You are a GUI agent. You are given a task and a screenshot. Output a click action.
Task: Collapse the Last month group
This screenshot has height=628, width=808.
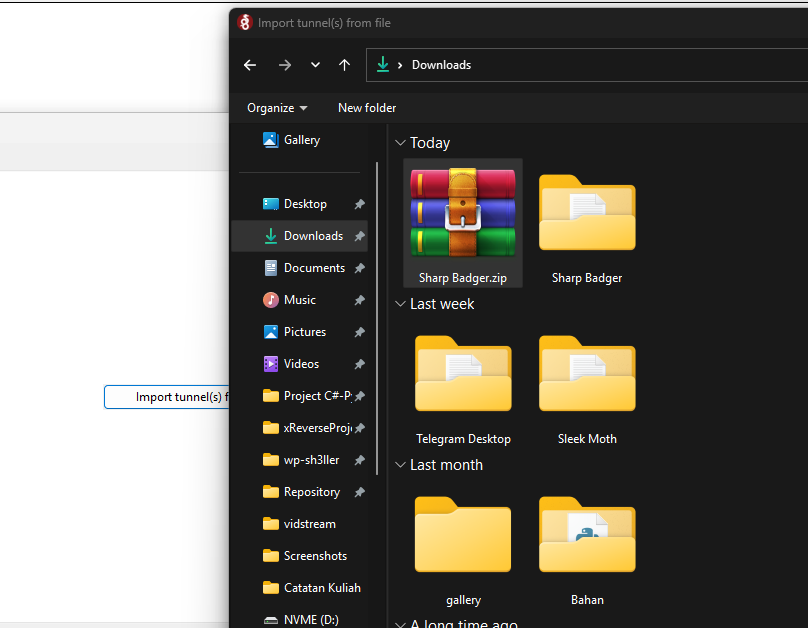coord(401,465)
